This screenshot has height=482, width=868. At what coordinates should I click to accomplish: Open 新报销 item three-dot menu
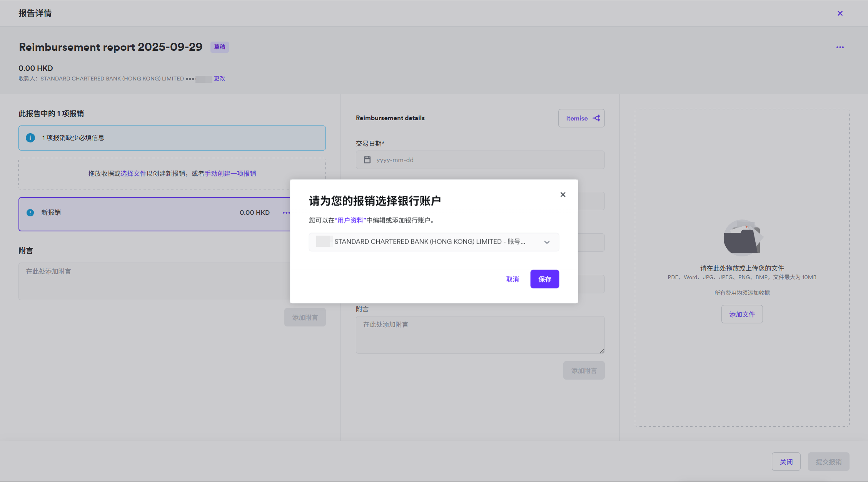(x=286, y=213)
